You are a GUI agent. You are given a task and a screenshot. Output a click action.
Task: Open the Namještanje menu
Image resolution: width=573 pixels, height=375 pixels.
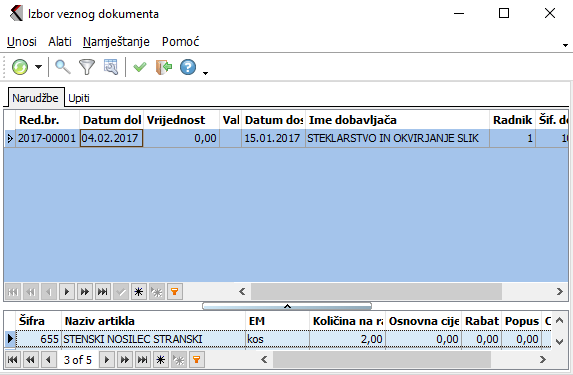tap(116, 42)
